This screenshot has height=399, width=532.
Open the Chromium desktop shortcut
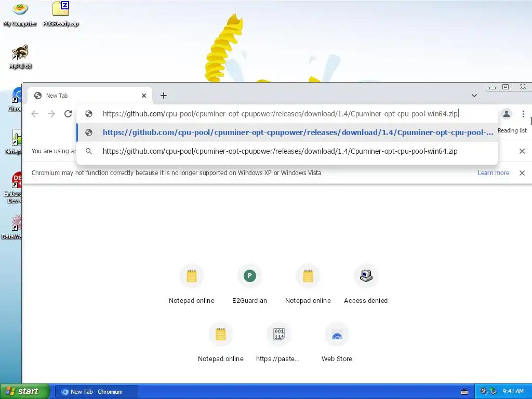[x=16, y=99]
